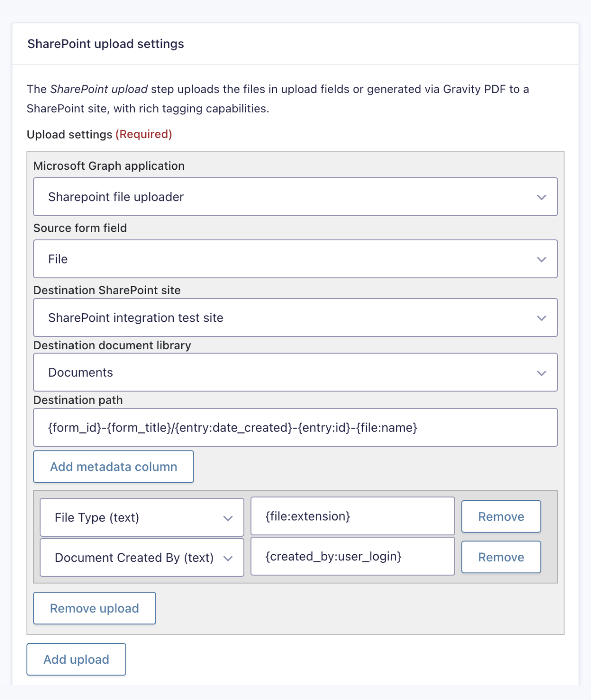Open the Microsoft Graph application dropdown
Image resolution: width=591 pixels, height=700 pixels.
[295, 197]
